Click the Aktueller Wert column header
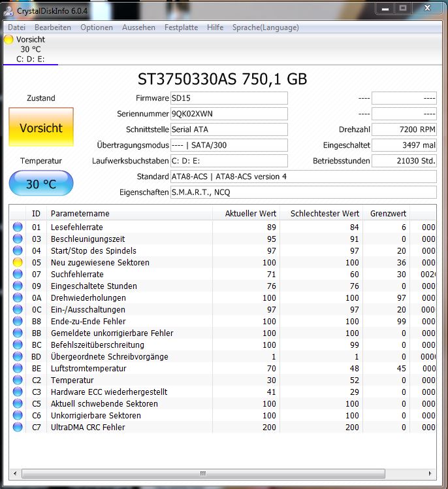Screen dimensions: 448x489 pyautogui.click(x=246, y=213)
